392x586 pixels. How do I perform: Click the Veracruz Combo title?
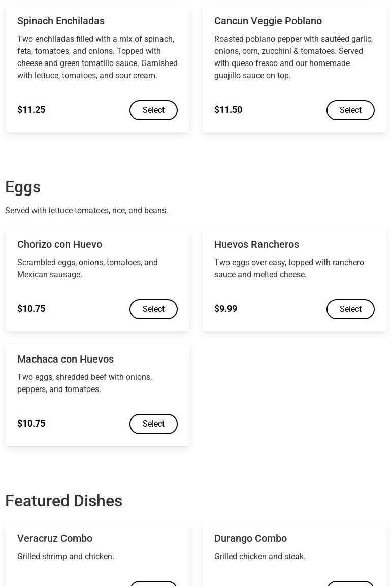[55, 539]
